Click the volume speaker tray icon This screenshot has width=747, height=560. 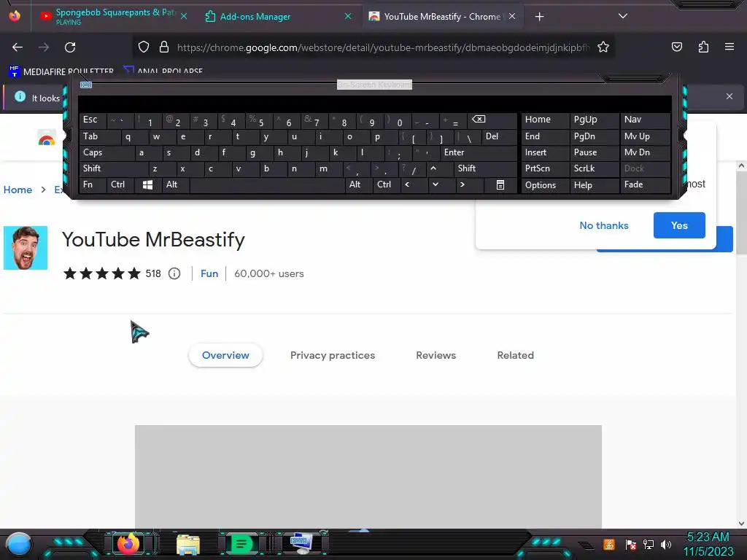pyautogui.click(x=666, y=544)
